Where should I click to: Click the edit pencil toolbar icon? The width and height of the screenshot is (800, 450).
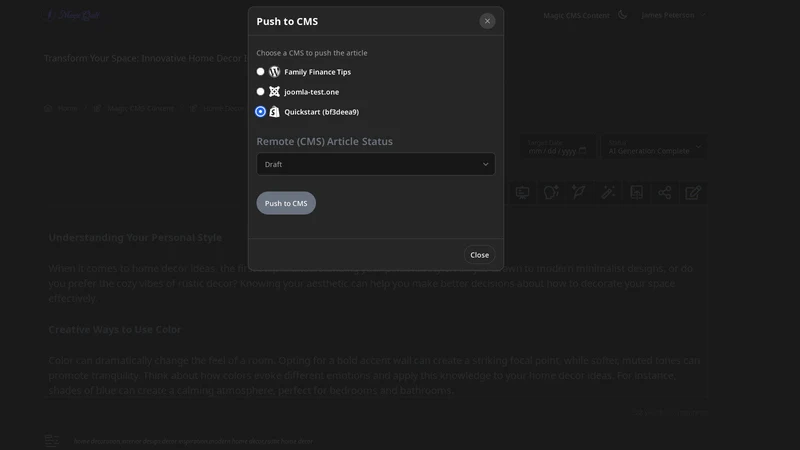[x=693, y=192]
